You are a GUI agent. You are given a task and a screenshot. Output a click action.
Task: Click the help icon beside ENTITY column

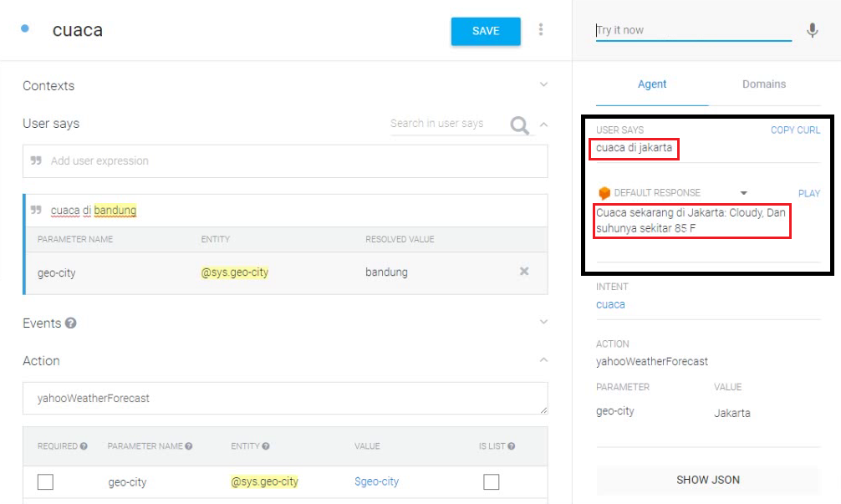pyautogui.click(x=266, y=446)
